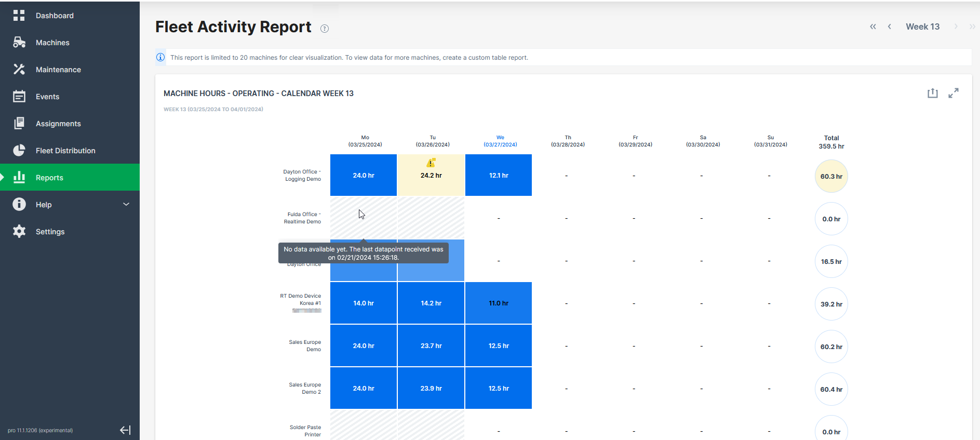Go to the previous week arrow

(x=889, y=26)
